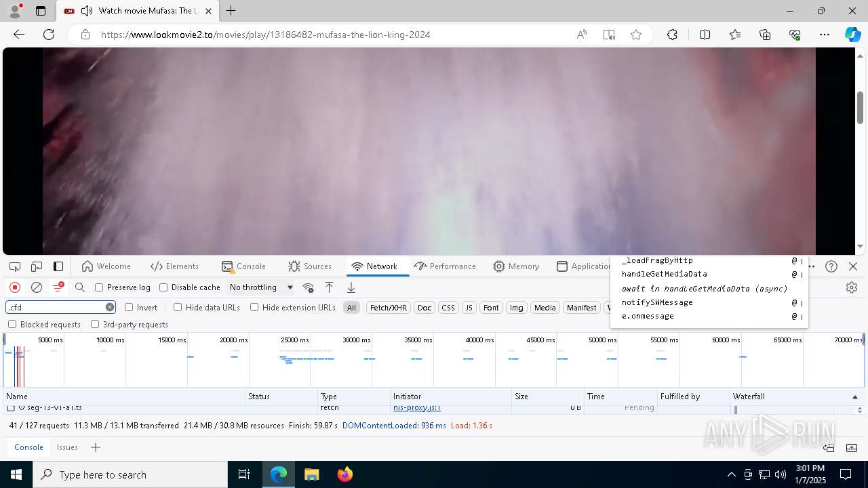Enable Preserve log checkbox

tap(99, 287)
